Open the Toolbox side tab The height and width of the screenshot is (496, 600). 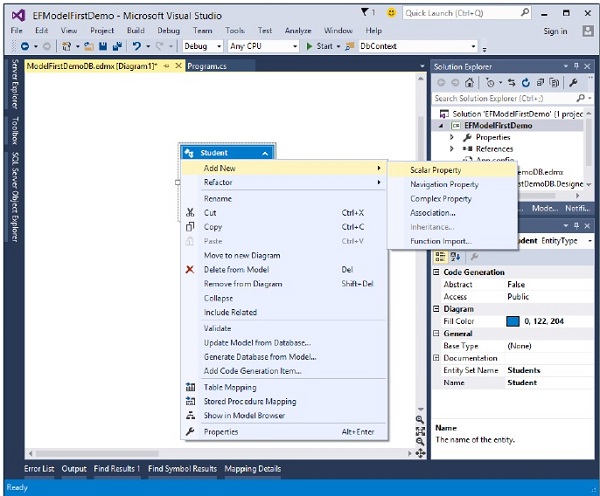click(x=15, y=131)
